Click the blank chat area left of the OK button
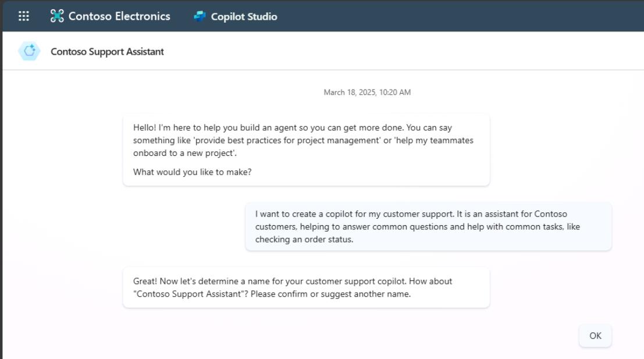 point(329,336)
